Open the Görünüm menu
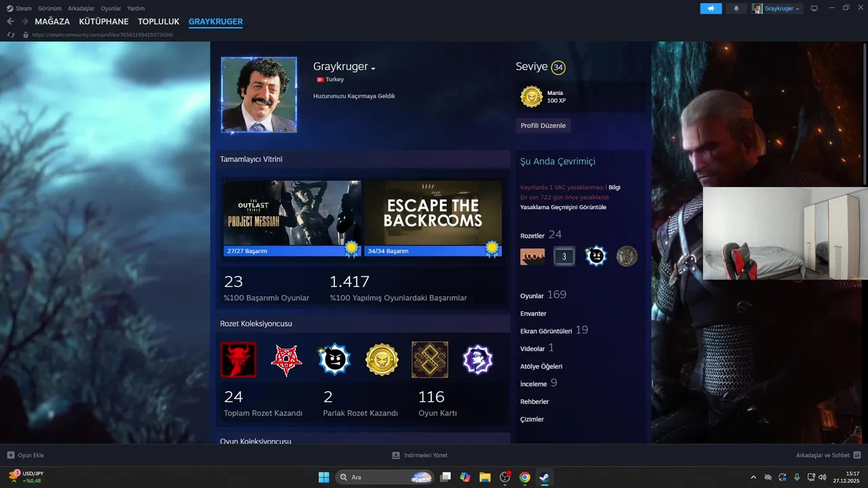Image resolution: width=868 pixels, height=488 pixels. (50, 8)
